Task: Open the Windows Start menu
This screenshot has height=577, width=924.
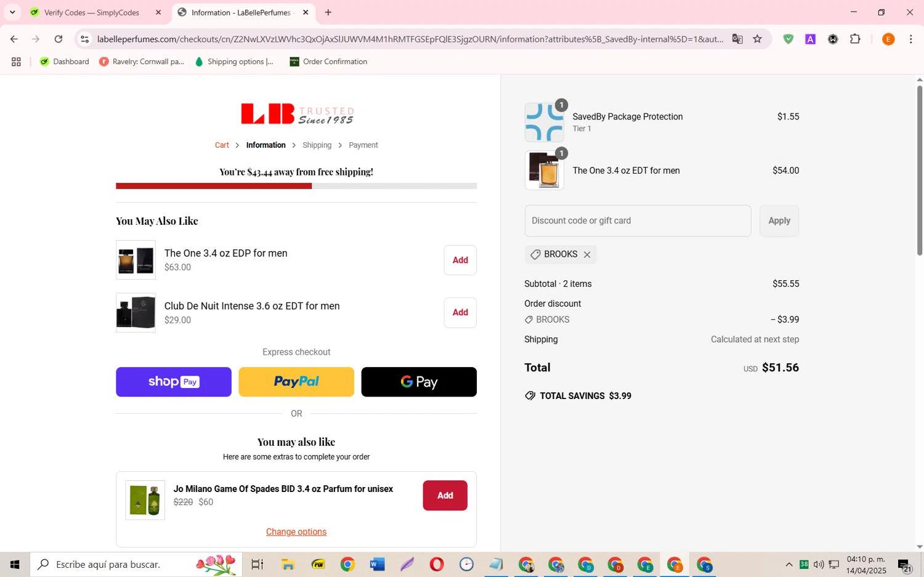Action: [x=15, y=564]
